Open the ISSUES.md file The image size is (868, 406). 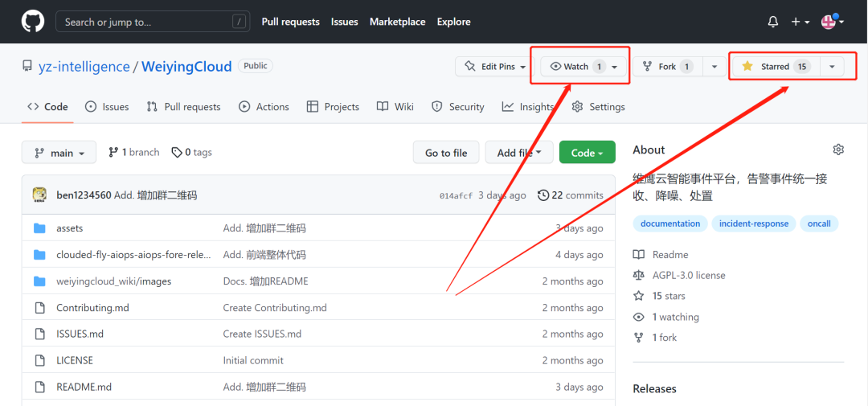[80, 334]
